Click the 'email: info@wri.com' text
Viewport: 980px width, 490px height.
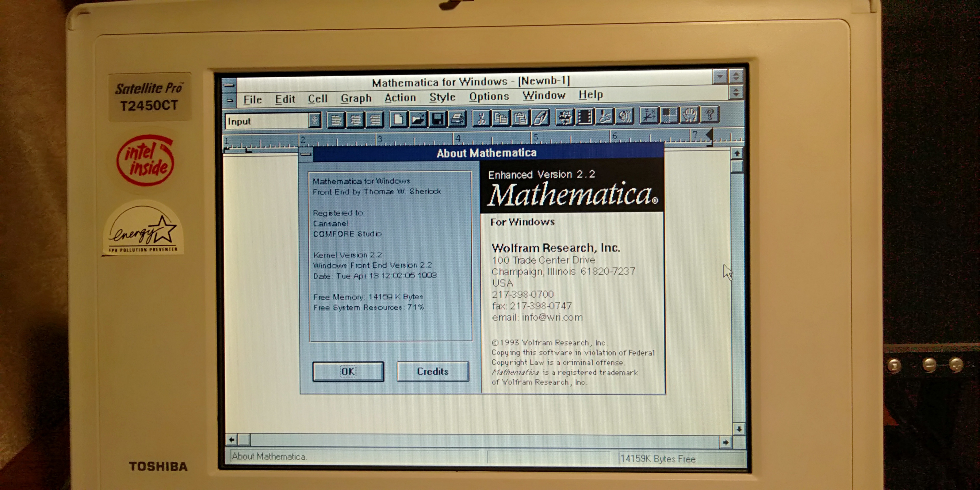[537, 317]
